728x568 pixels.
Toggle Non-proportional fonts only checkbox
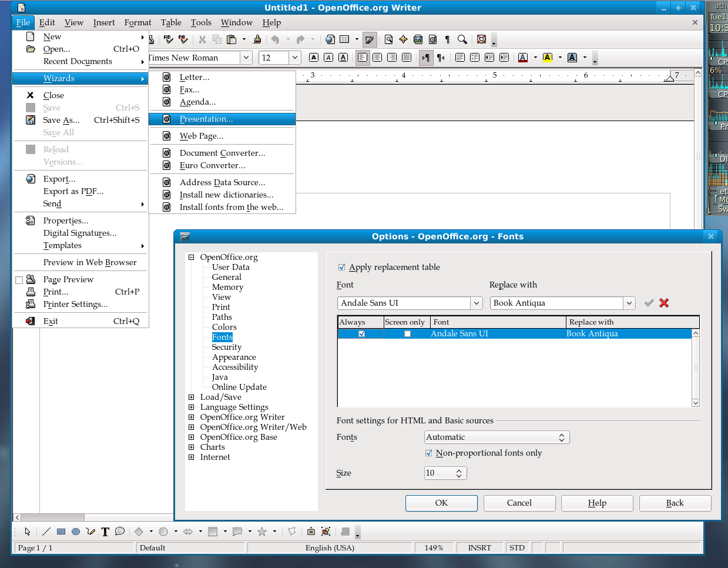[x=428, y=453]
